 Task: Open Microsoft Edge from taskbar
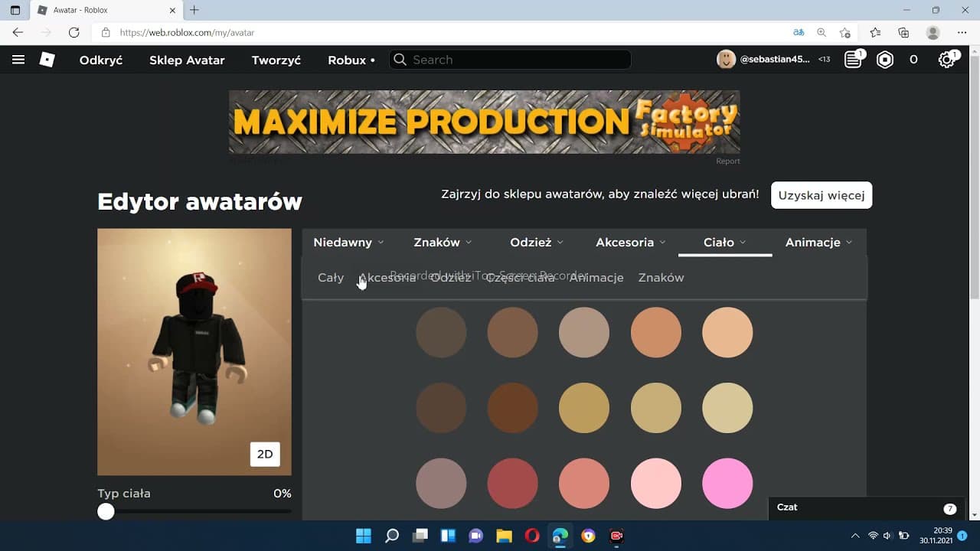[x=560, y=536]
